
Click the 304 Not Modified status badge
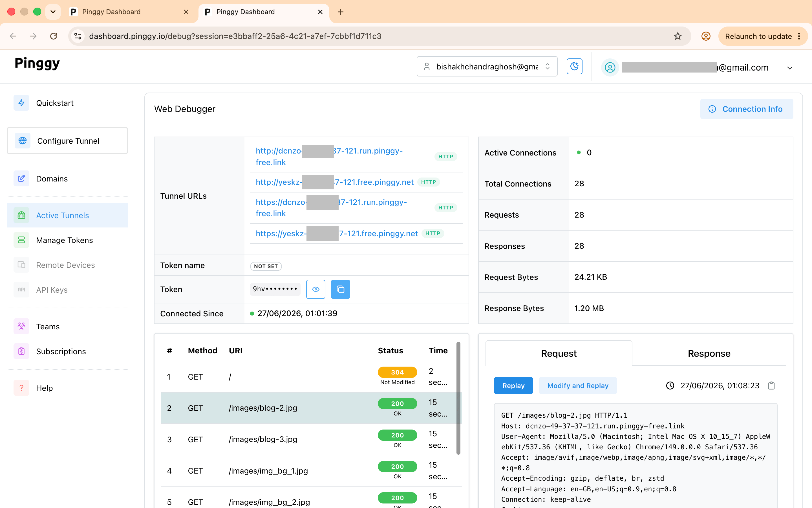[x=397, y=372]
